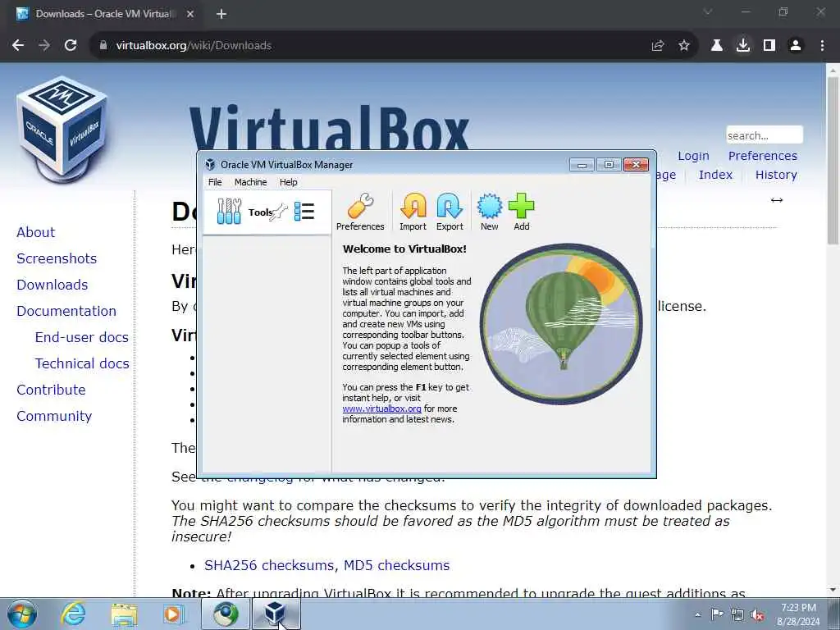This screenshot has width=840, height=630.
Task: Click the browser Forward arrow
Action: click(44, 46)
